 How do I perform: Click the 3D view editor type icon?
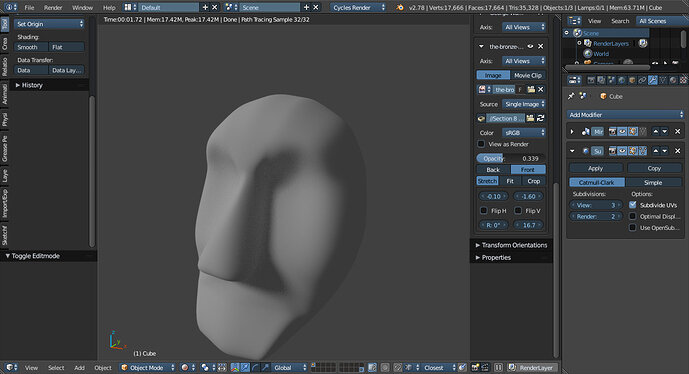coord(11,367)
